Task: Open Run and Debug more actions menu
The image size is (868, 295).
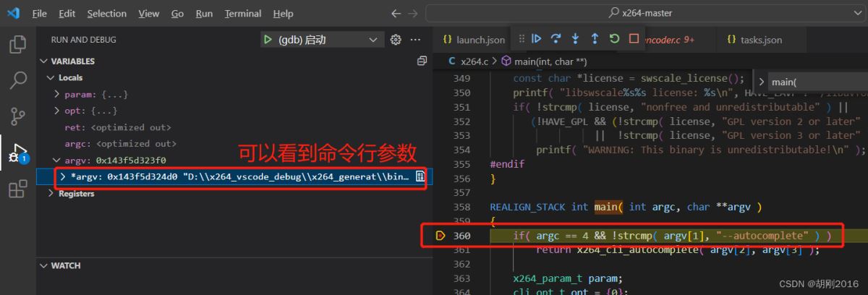Action: 415,40
